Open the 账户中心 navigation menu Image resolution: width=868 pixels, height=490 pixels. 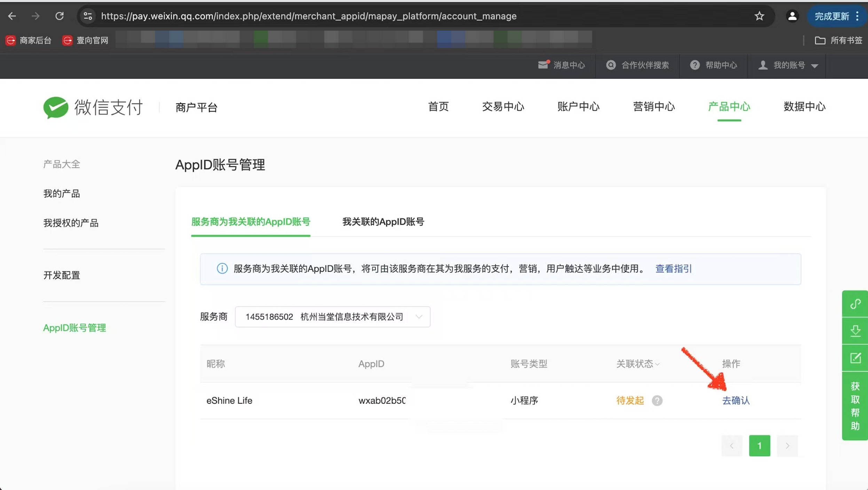[578, 106]
